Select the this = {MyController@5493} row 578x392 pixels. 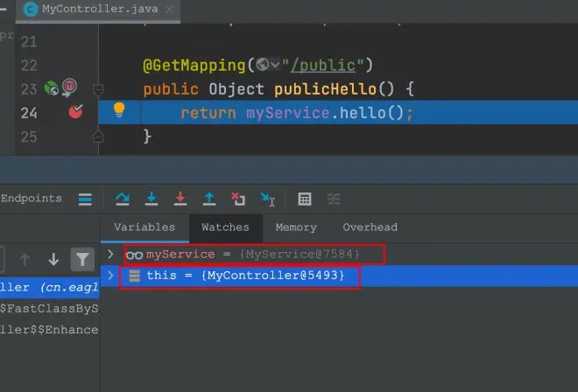point(339,276)
